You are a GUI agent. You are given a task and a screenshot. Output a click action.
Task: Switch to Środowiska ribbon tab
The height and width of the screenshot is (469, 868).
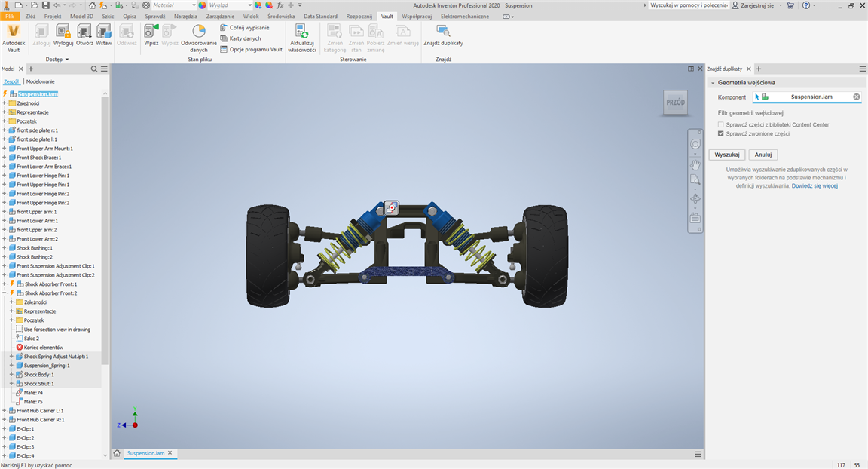coord(281,16)
